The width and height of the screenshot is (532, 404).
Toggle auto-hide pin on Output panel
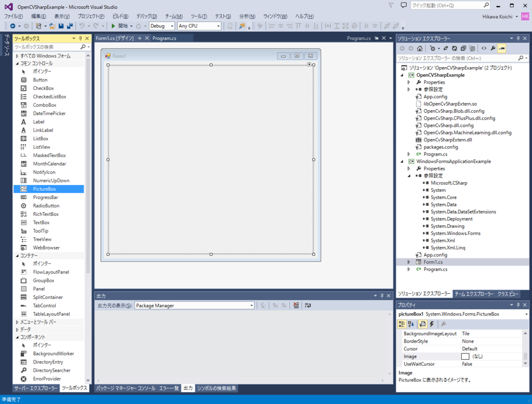pyautogui.click(x=382, y=296)
